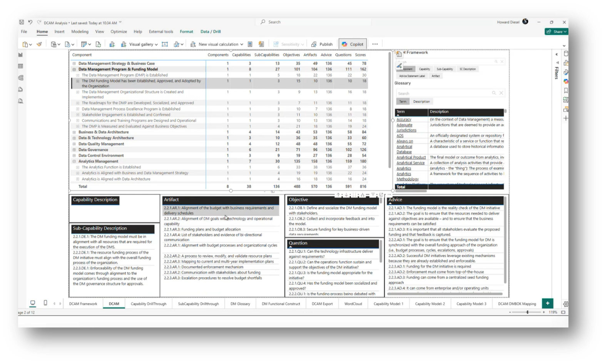The height and width of the screenshot is (364, 605).
Task: Toggle the Glossary Term field chip
Action: [x=403, y=101]
